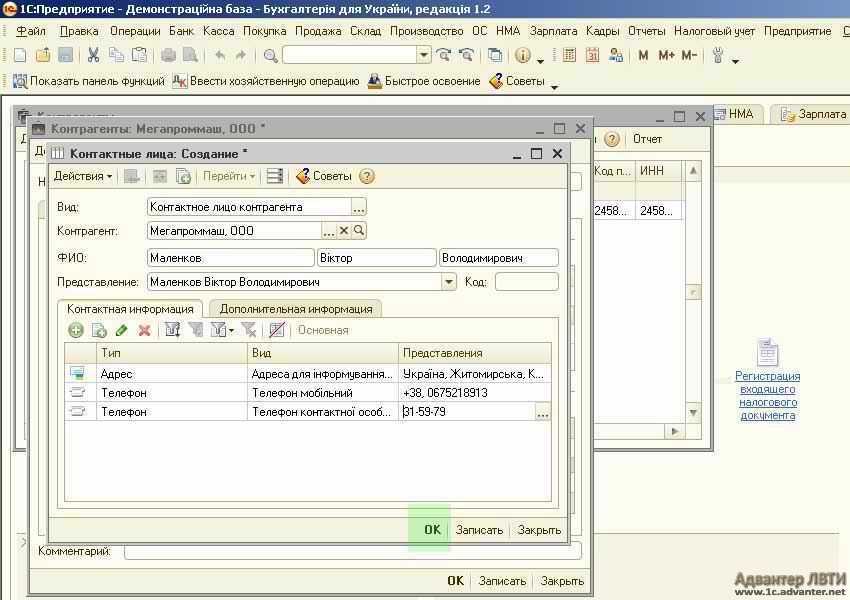Click the help question mark in dialog toolbar
The height and width of the screenshot is (600, 850).
tap(367, 176)
